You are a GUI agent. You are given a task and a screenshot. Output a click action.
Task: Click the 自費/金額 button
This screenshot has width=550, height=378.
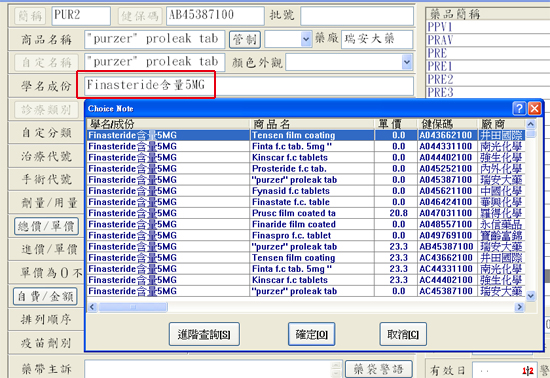tap(45, 296)
